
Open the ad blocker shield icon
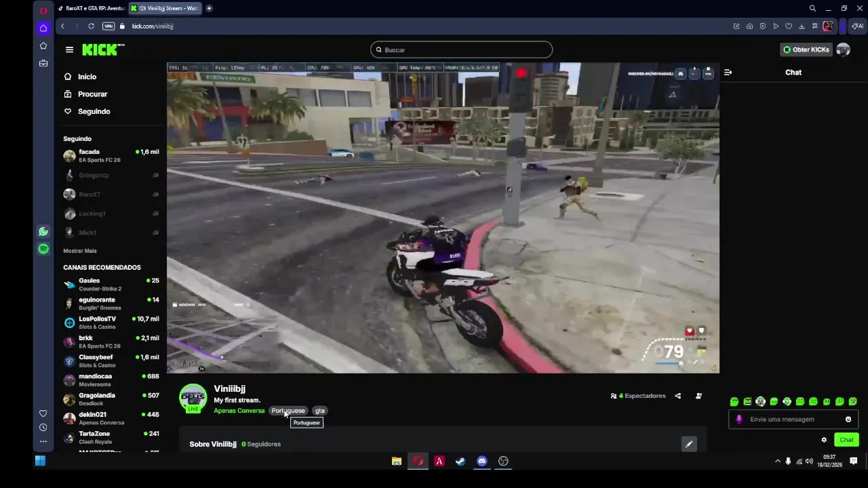pyautogui.click(x=762, y=26)
